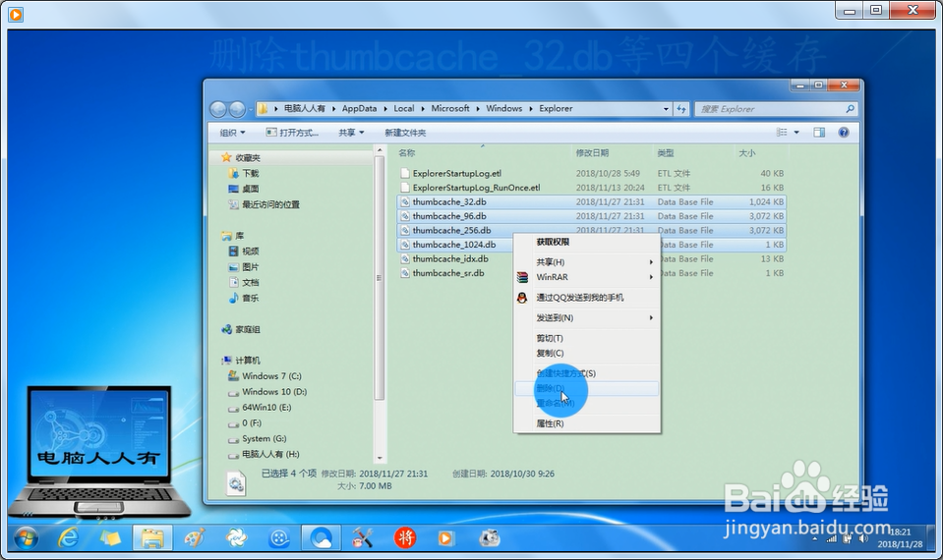Open the Windows Start orb

coord(26,537)
